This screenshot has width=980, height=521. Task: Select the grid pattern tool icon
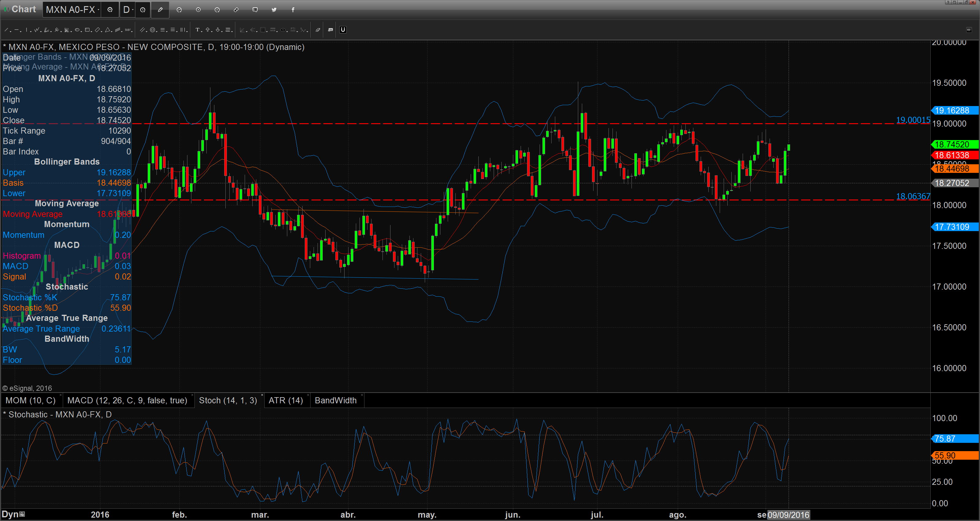(263, 30)
